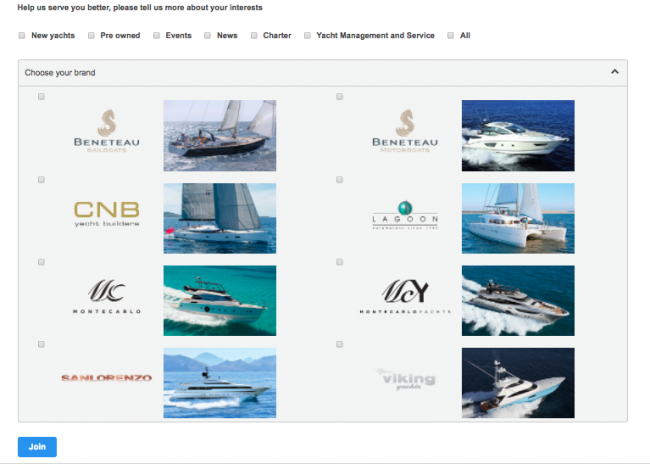Enable the Charter interest checkbox
650x464 pixels.
click(x=254, y=36)
